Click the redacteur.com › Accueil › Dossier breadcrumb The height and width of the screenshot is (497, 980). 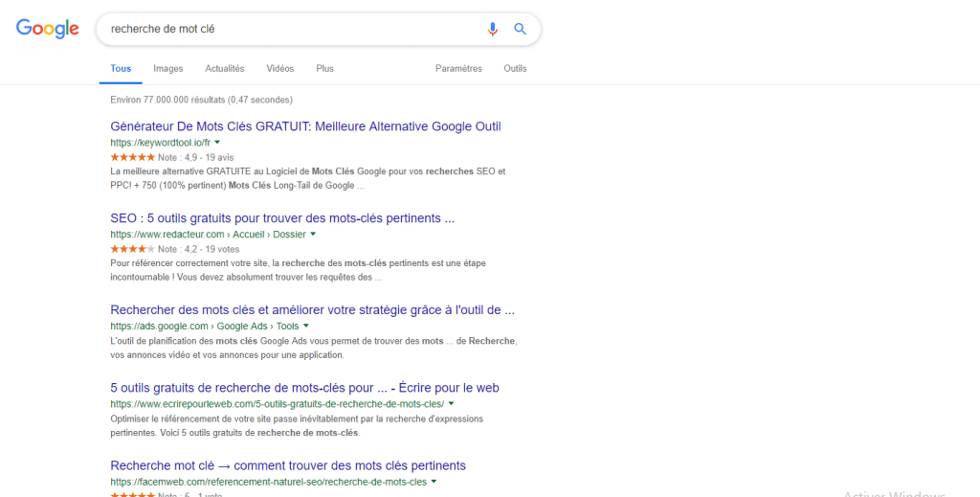(208, 235)
